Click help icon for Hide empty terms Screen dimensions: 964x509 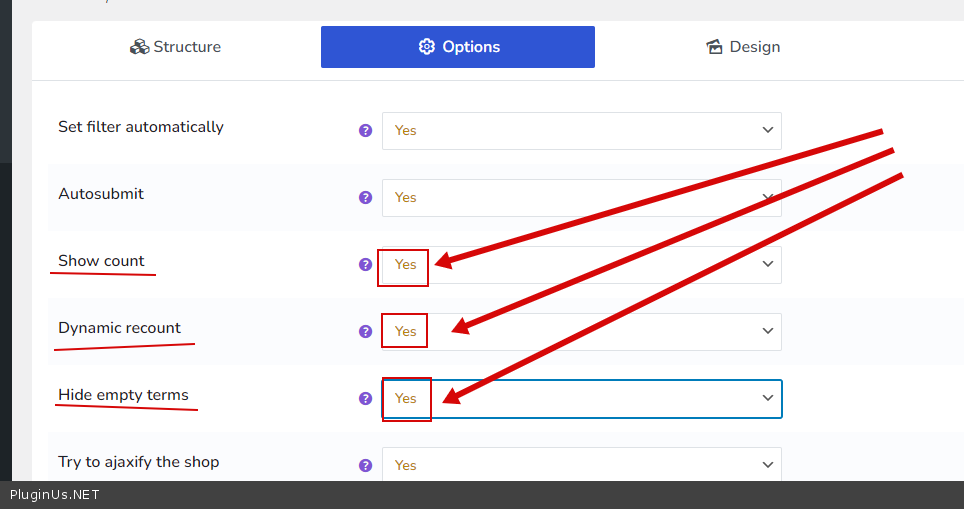click(365, 398)
